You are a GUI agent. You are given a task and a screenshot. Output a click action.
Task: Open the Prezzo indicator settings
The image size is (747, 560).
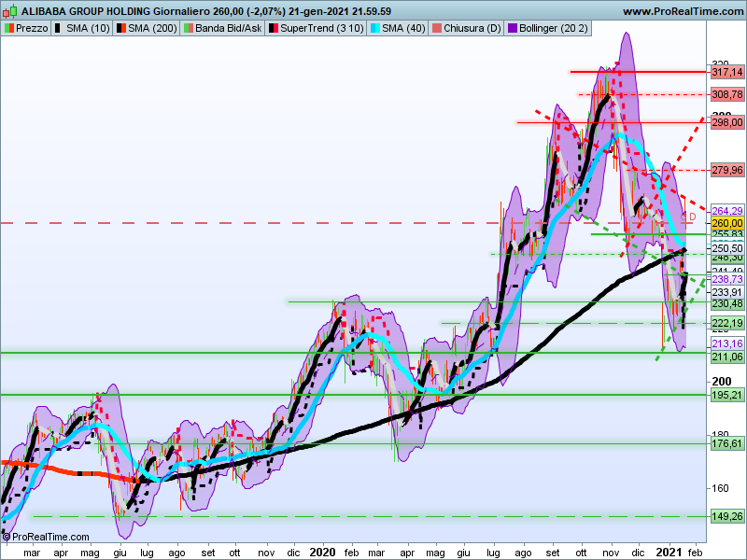coord(26,28)
